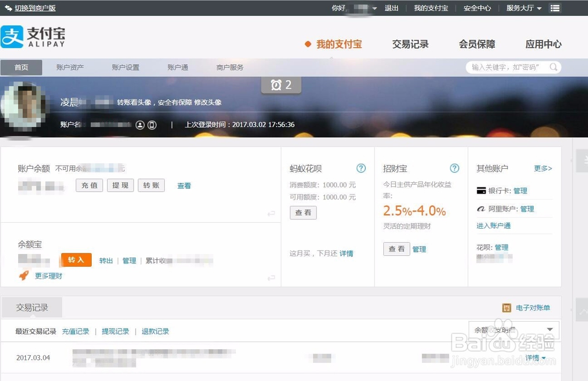
Task: Click 我的支付宝 in the top bar
Action: [x=431, y=8]
